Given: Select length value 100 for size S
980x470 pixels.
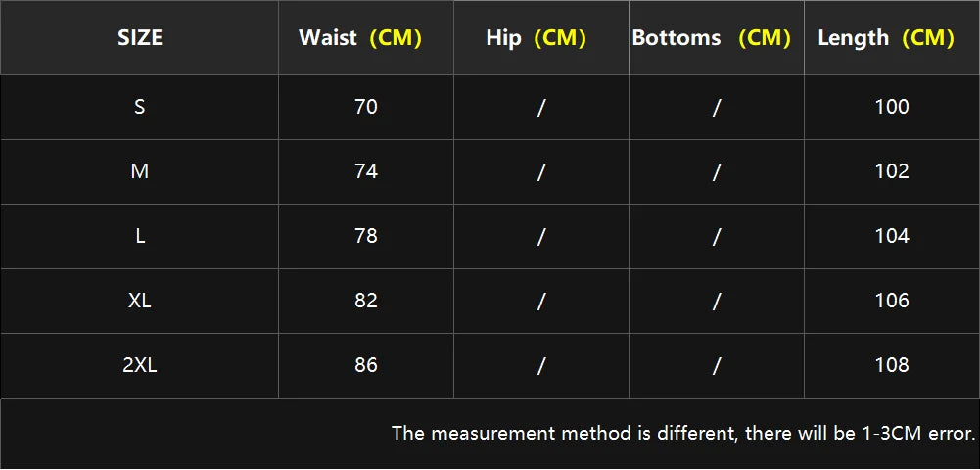Looking at the screenshot, I should click(x=892, y=107).
